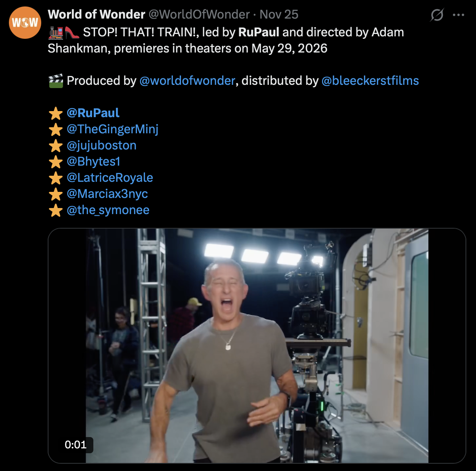Click the star emoji beside @RuPaul
Viewport: 476px width, 471px height.
56,113
